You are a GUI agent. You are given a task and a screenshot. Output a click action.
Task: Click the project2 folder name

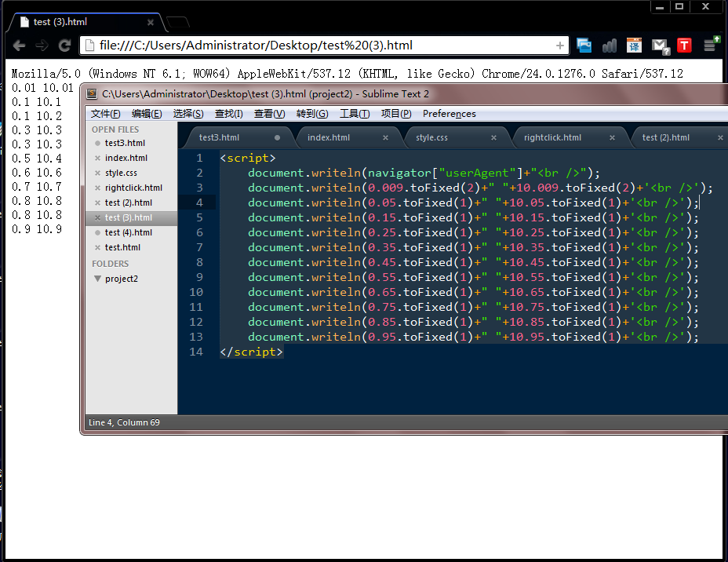[122, 279]
